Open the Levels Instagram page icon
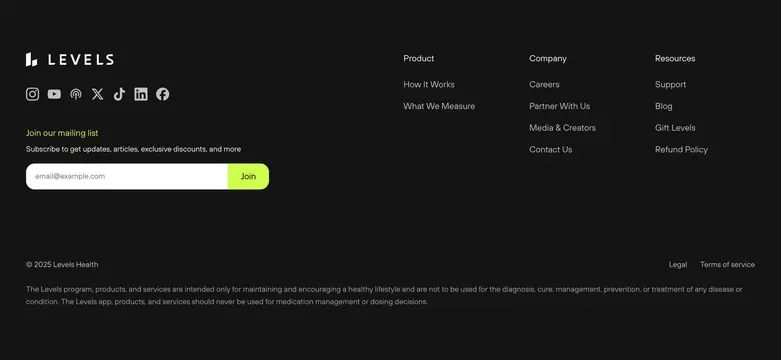The image size is (781, 360). pyautogui.click(x=32, y=94)
